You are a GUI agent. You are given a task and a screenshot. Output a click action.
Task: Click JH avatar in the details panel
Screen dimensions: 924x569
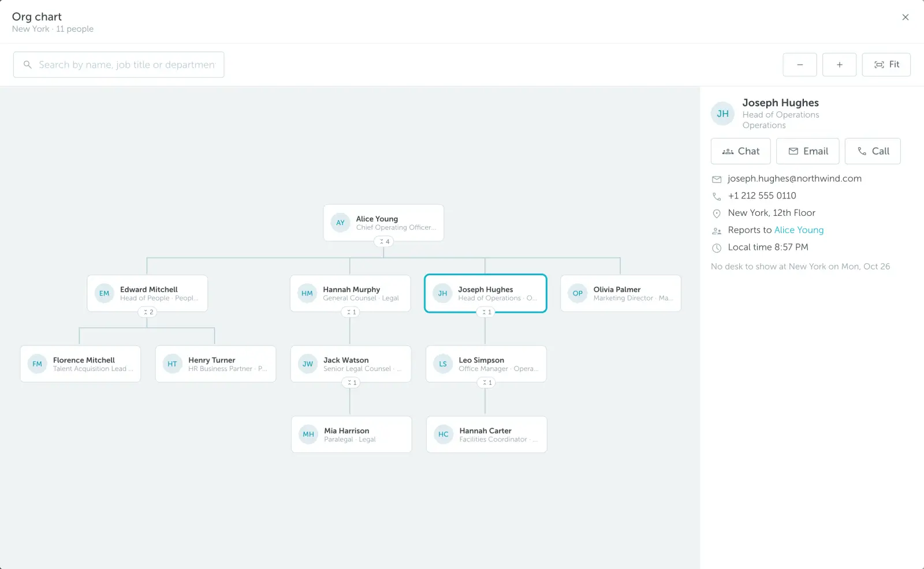tap(723, 114)
